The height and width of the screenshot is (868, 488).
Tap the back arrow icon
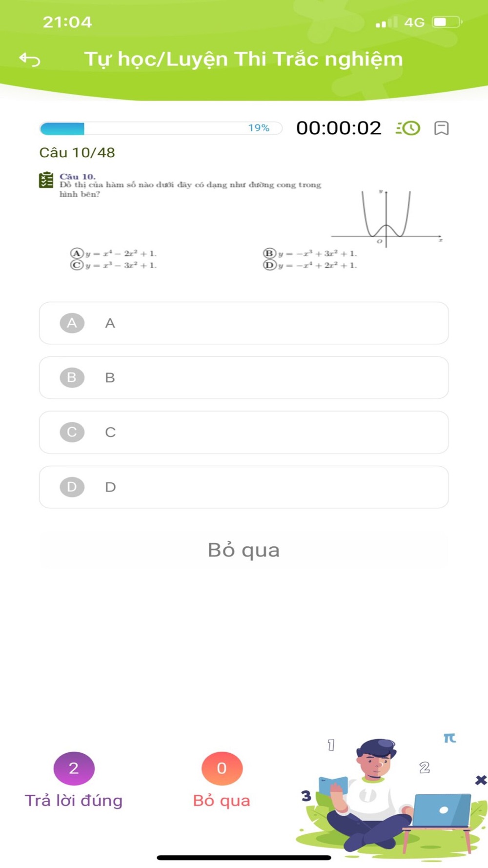point(30,60)
